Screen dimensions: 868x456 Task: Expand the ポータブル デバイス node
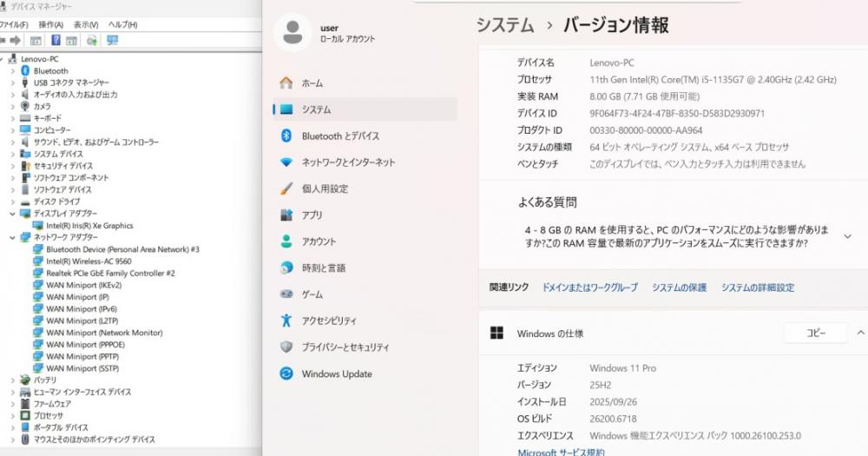coord(12,427)
